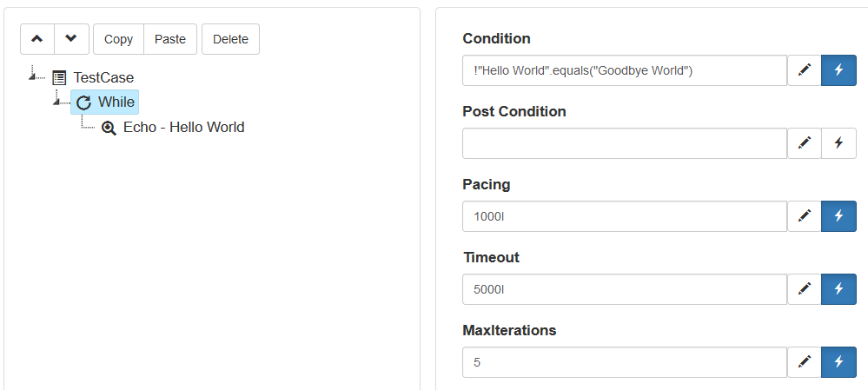Toggle the Timeout lightning expression button
The image size is (868, 390).
(x=838, y=289)
